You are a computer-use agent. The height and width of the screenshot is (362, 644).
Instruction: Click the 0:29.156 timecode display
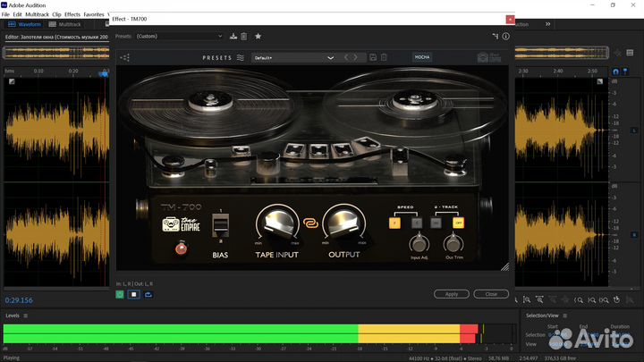(x=19, y=300)
